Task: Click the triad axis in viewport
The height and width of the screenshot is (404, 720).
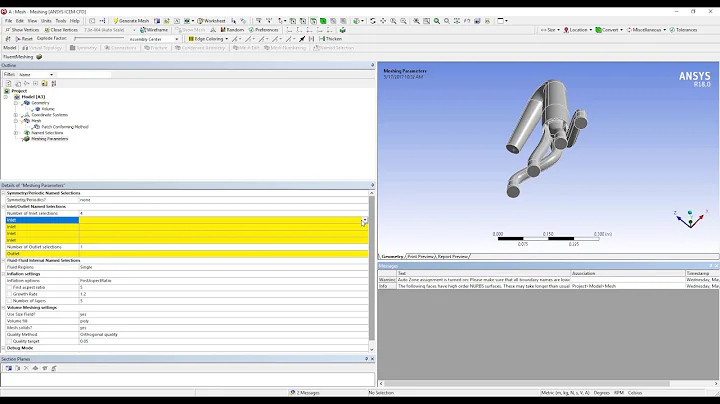Action: pyautogui.click(x=690, y=219)
